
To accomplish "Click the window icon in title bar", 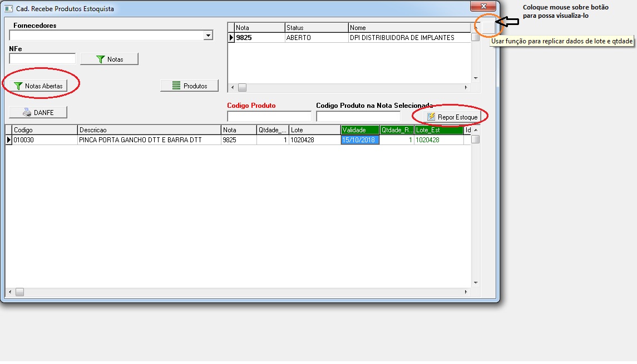I will tap(8, 9).
